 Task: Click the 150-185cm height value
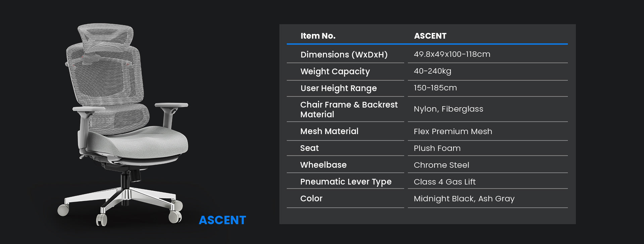pos(435,88)
